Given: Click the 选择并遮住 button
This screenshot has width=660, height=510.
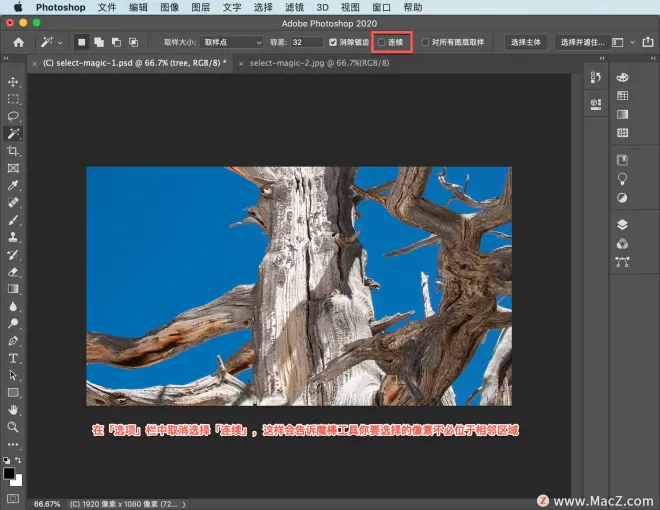Looking at the screenshot, I should click(582, 42).
